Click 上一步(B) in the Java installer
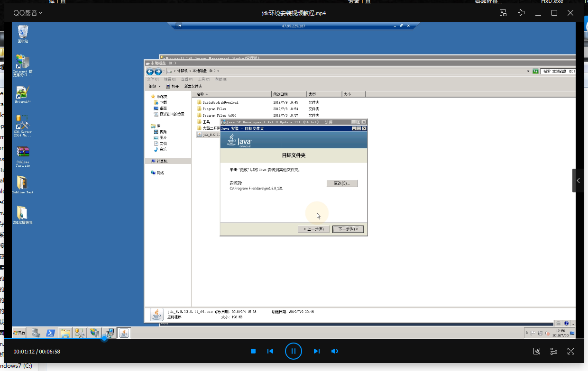 coord(313,229)
